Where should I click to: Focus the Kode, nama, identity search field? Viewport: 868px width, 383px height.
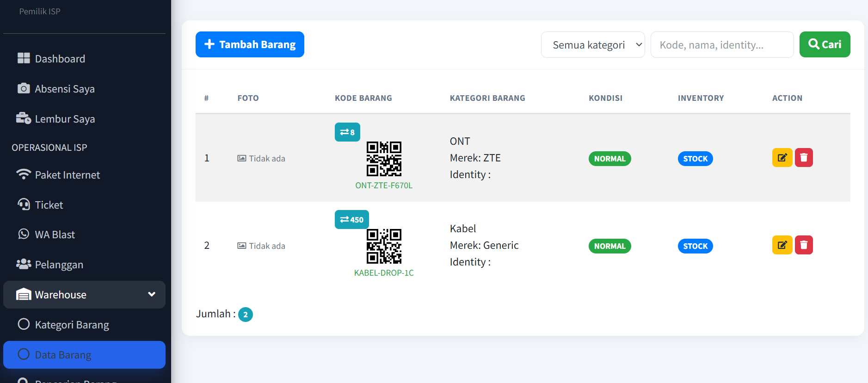coord(722,45)
